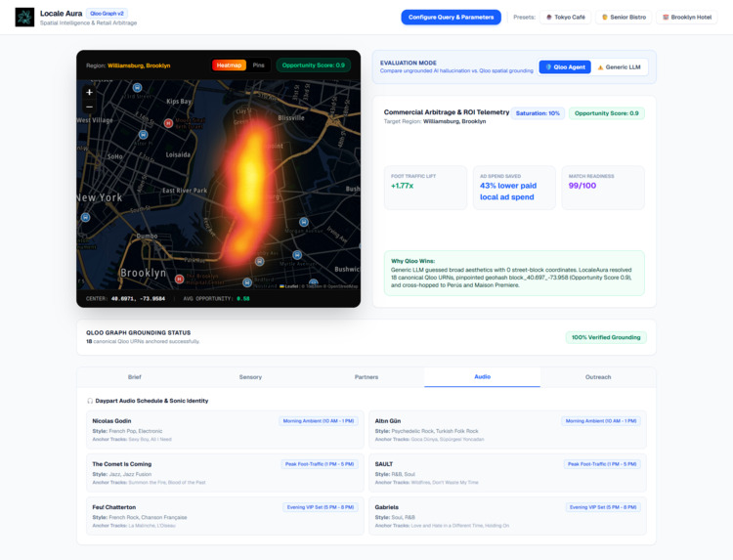Click the Commercial Arbitrage & ROI Telemetry heading

coord(447,112)
